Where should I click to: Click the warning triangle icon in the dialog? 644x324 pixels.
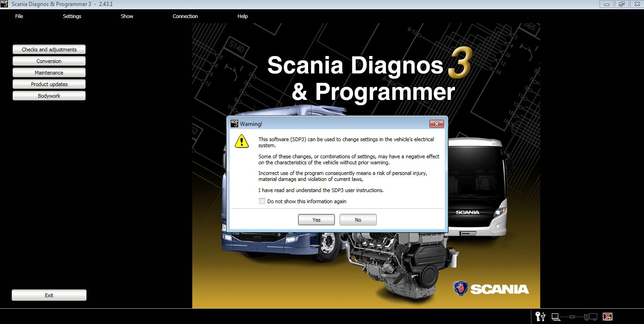tap(242, 141)
